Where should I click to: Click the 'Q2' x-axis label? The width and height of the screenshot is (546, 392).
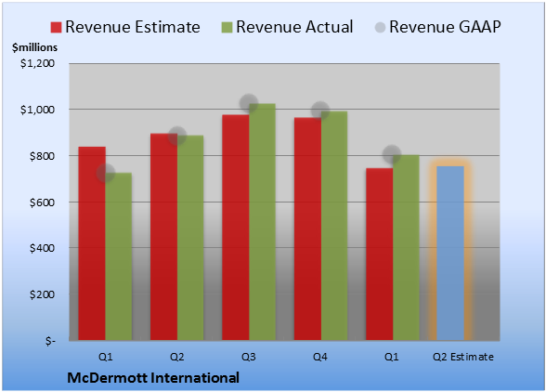click(x=176, y=357)
